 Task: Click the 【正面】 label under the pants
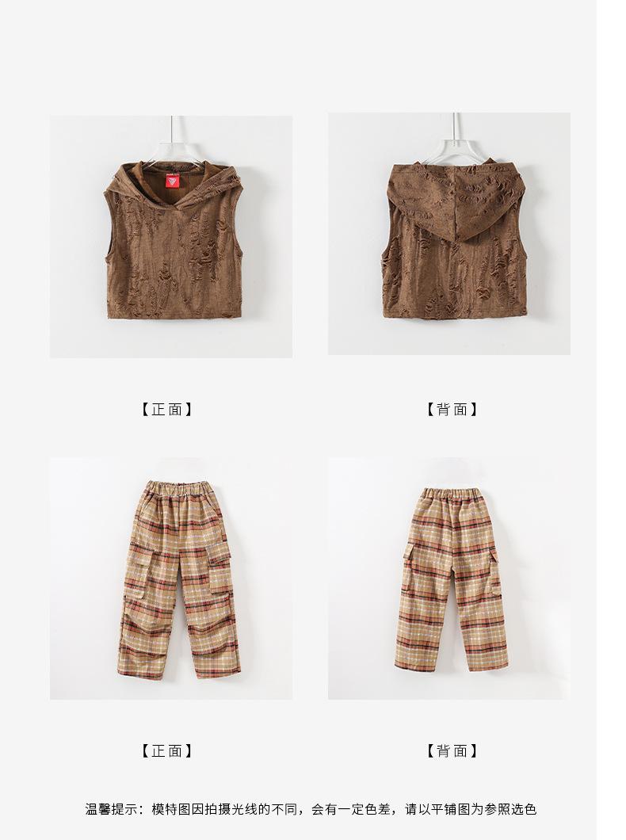[167, 751]
